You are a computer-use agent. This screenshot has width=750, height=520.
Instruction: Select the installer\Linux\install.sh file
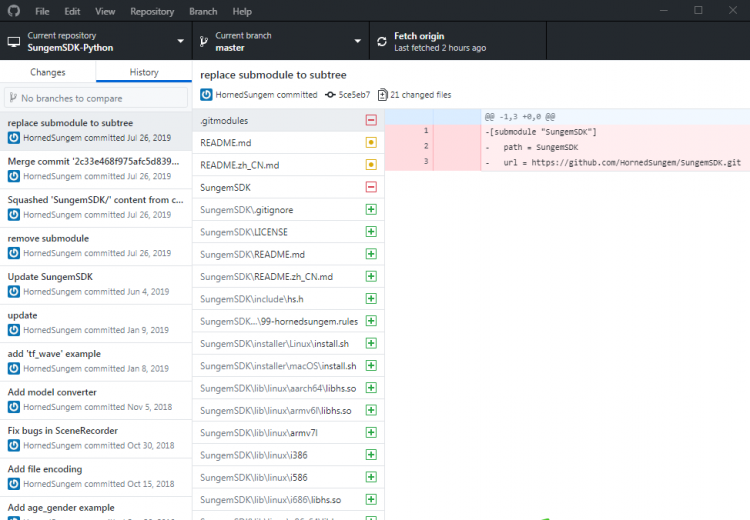point(288,343)
